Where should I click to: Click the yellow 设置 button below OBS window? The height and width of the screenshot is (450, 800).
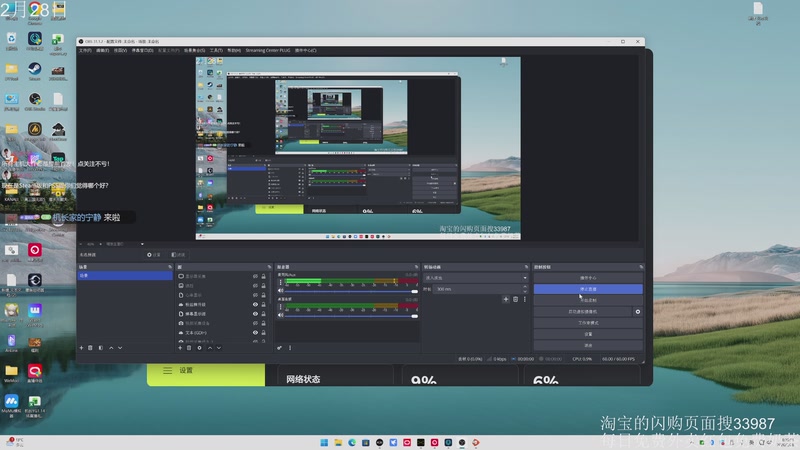206,374
